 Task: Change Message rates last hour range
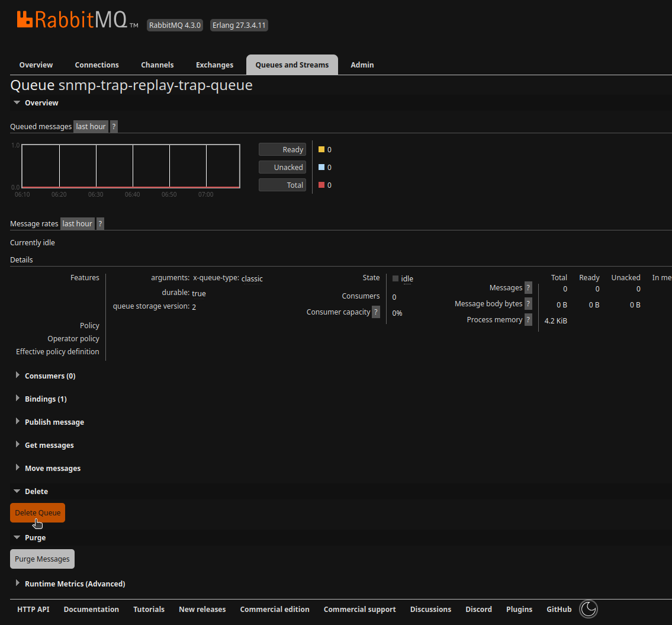78,223
